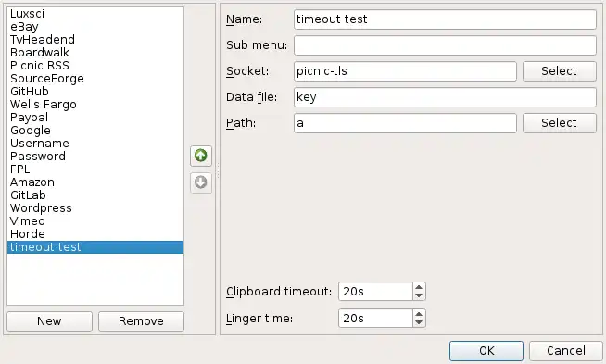Remove the selected entry

(141, 321)
